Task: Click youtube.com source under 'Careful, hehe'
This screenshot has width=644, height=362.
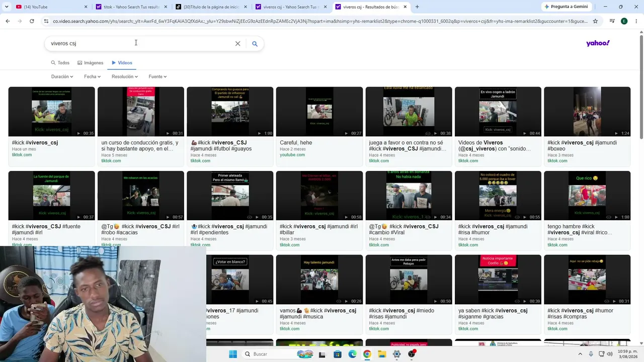Action: (x=292, y=155)
